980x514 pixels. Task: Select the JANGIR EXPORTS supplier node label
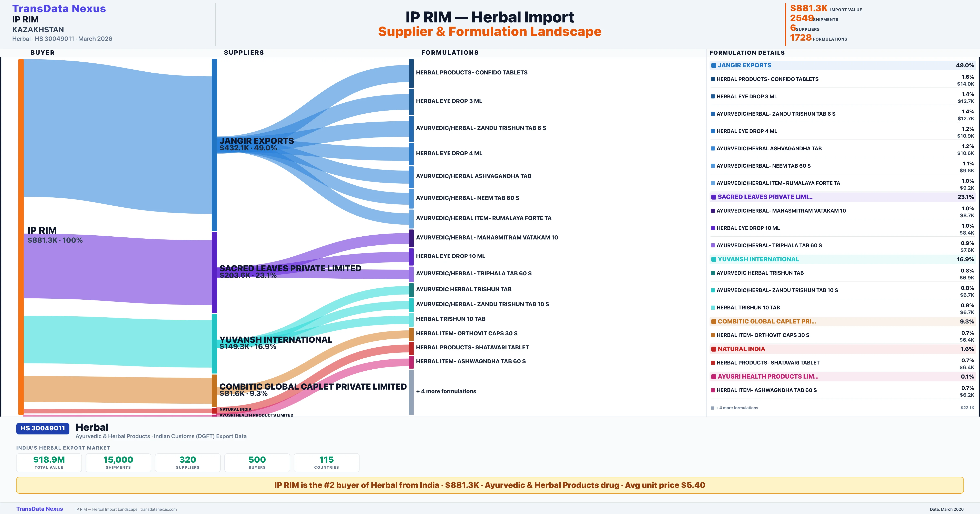(256, 141)
